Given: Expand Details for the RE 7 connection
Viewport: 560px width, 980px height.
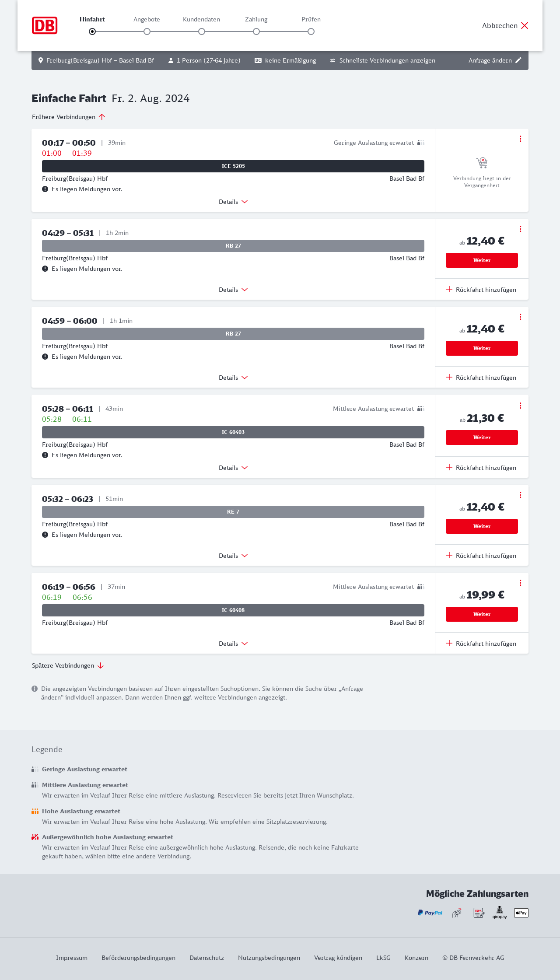Looking at the screenshot, I should pos(233,556).
